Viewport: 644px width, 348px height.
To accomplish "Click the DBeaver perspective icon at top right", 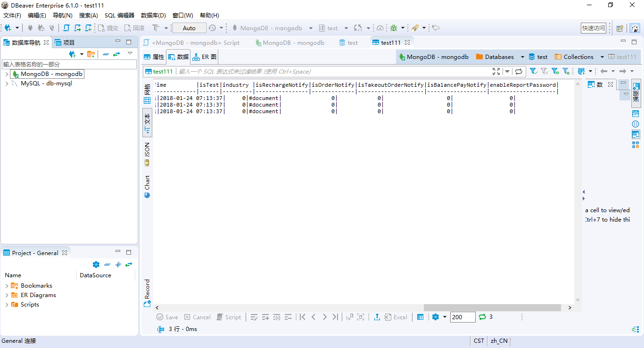I will (635, 28).
